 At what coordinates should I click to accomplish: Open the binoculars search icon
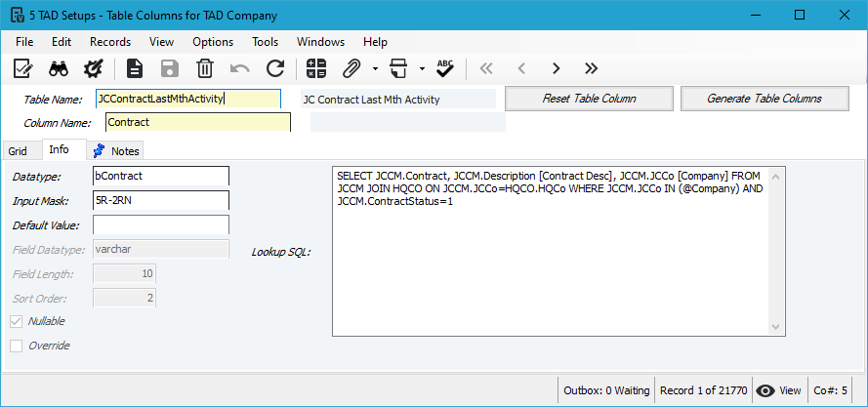(59, 68)
